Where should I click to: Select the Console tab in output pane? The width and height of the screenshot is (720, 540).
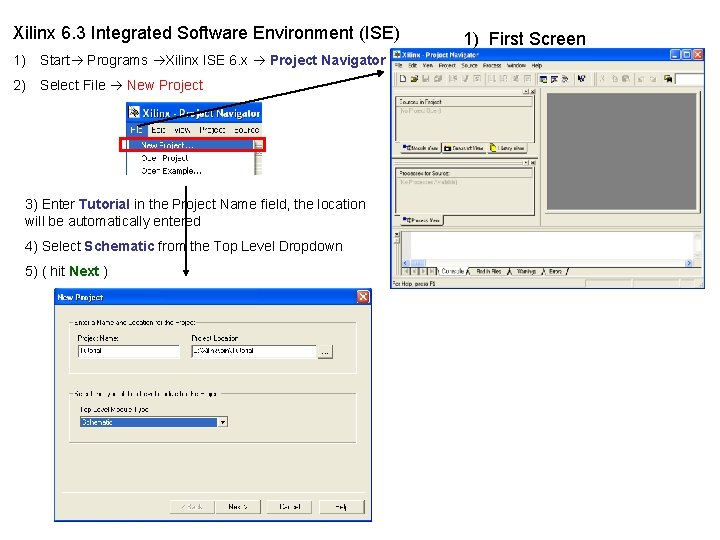pyautogui.click(x=452, y=271)
